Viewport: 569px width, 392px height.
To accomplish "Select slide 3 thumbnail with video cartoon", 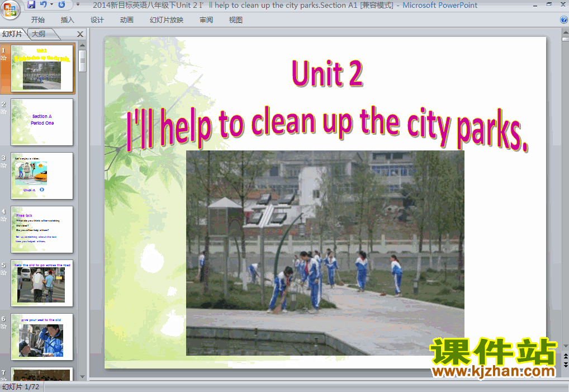I will (42, 176).
